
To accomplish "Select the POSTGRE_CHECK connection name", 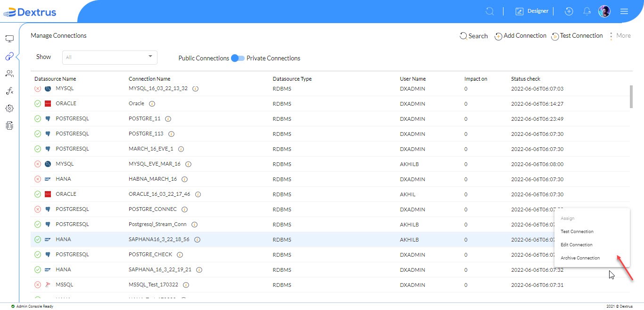I will point(150,255).
